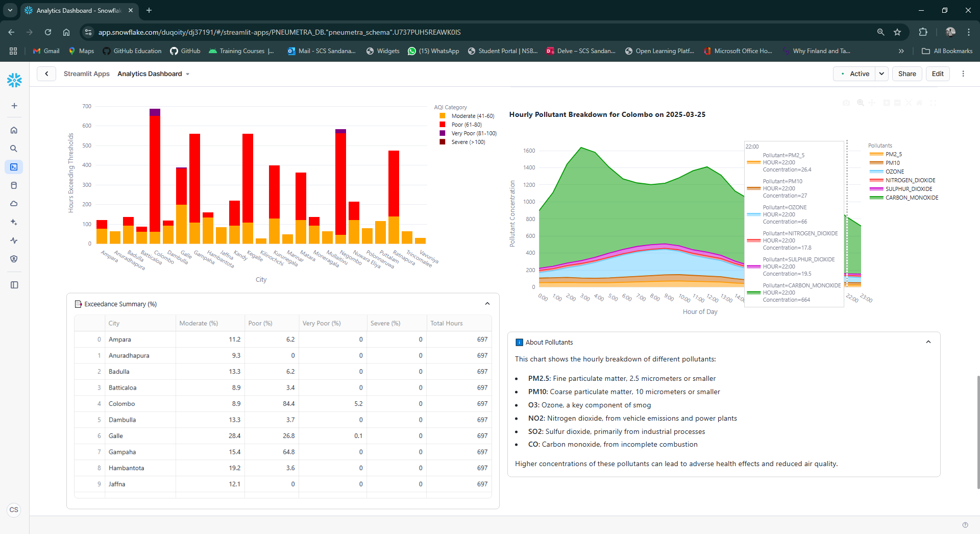Open the AI features sparkle icon
The height and width of the screenshot is (534, 980).
[x=14, y=222]
